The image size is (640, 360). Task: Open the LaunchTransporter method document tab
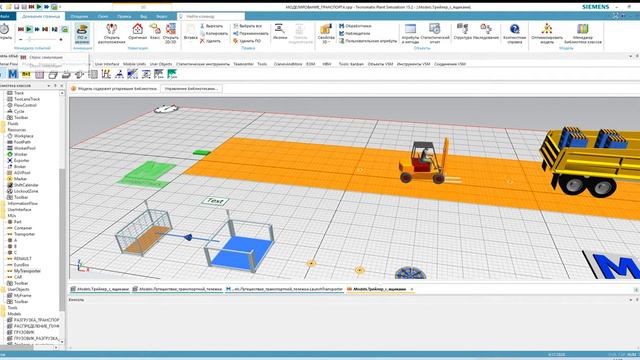coord(284,289)
